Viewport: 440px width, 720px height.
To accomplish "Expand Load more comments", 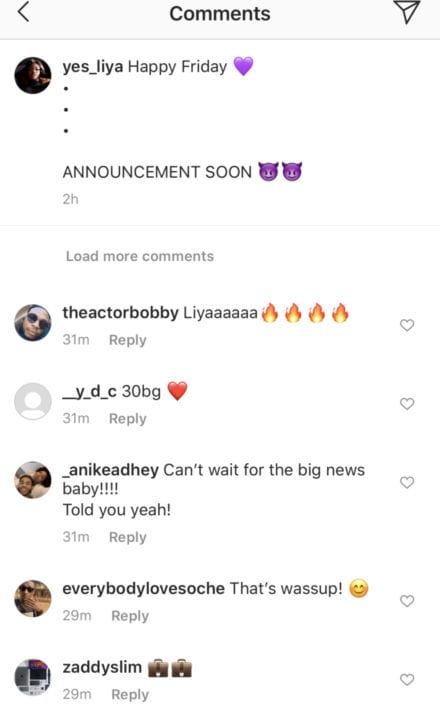I will click(140, 256).
